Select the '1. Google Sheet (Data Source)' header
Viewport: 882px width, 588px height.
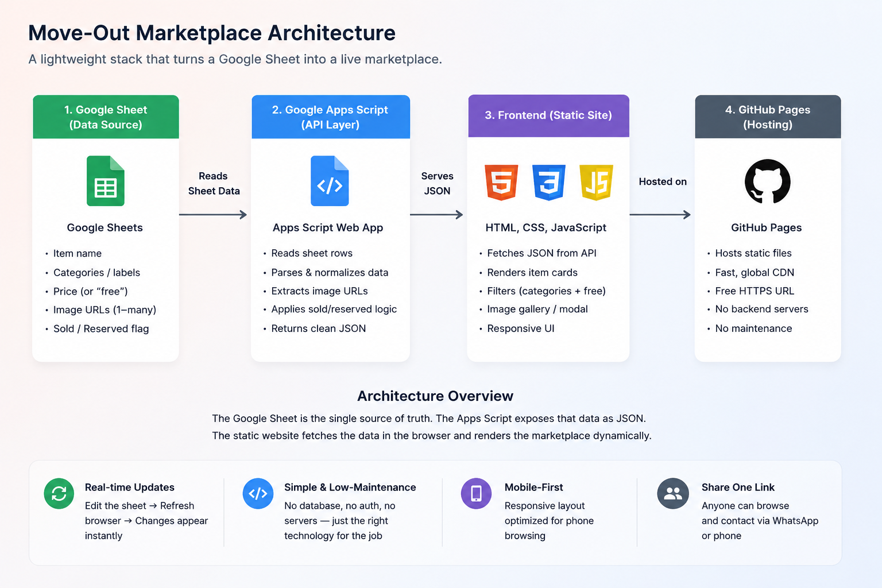tap(106, 117)
